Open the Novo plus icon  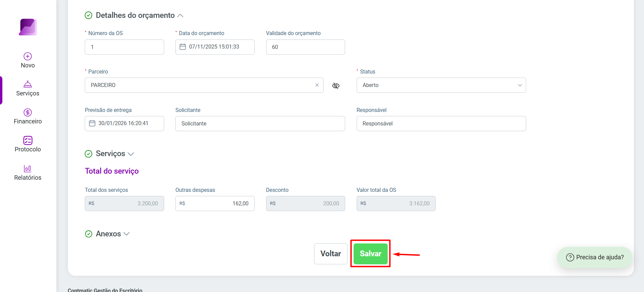pos(28,56)
